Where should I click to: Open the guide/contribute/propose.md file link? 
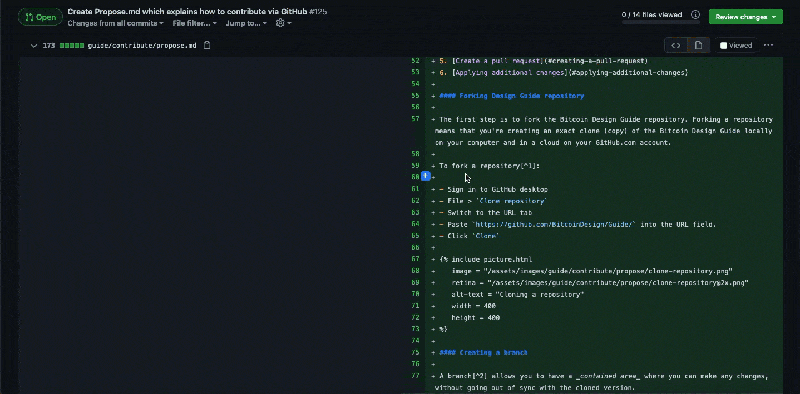coord(142,45)
